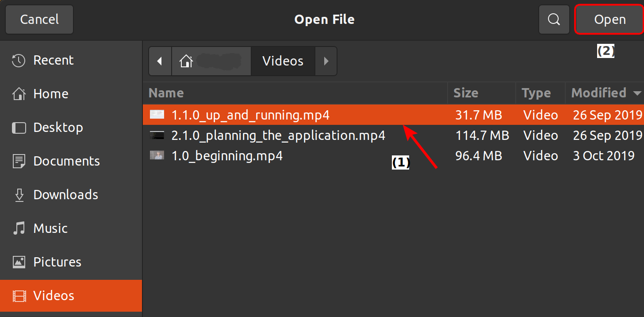Open the Videos sidebar location

(54, 296)
